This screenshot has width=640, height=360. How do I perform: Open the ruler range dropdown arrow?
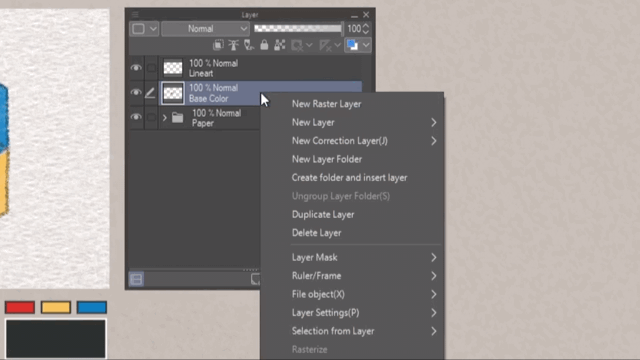[x=337, y=45]
